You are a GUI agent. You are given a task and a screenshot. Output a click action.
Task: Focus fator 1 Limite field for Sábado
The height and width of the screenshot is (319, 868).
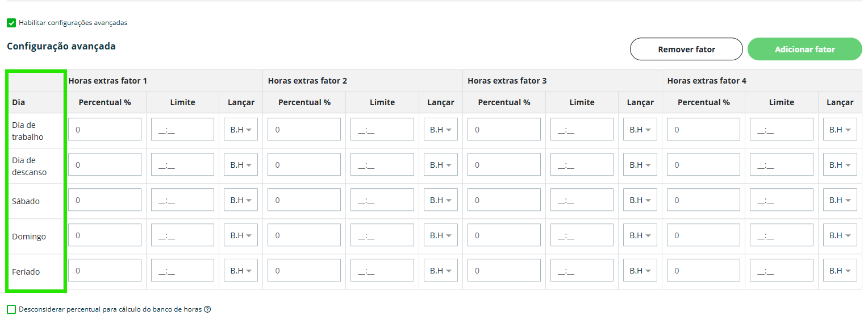[182, 200]
